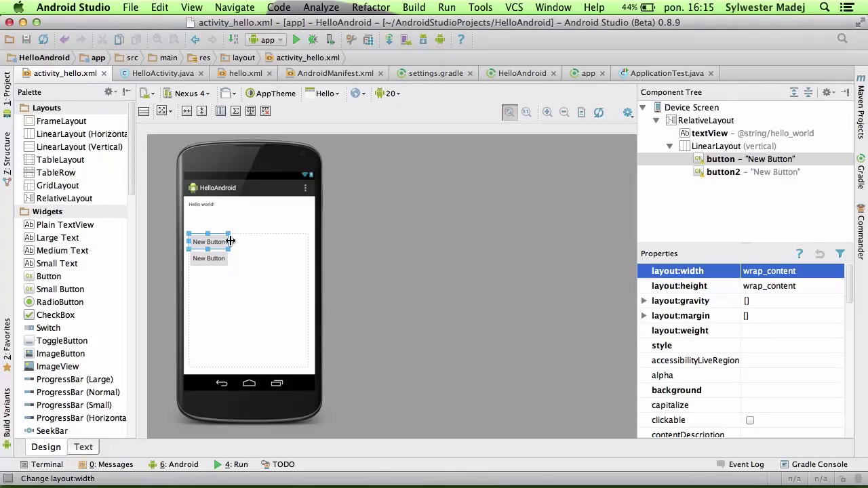Run the app with the green play icon

296,39
